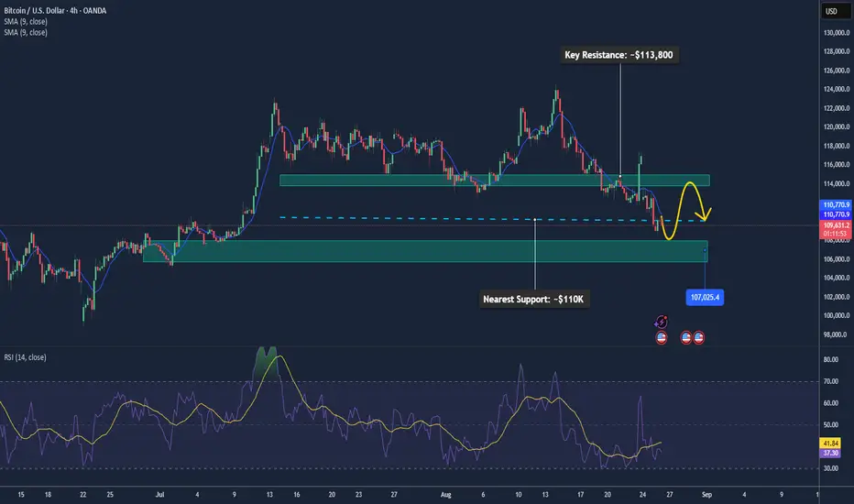Screen dimensions: 854x504
Task: Click the 130,000.0 price axis label
Action: (x=836, y=33)
